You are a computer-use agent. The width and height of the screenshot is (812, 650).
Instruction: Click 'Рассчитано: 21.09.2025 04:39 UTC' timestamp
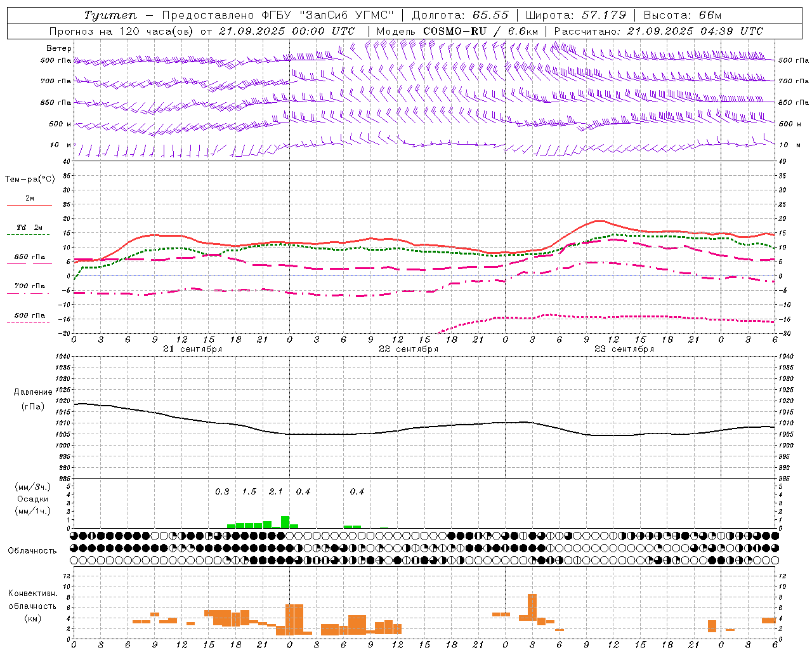tap(659, 31)
